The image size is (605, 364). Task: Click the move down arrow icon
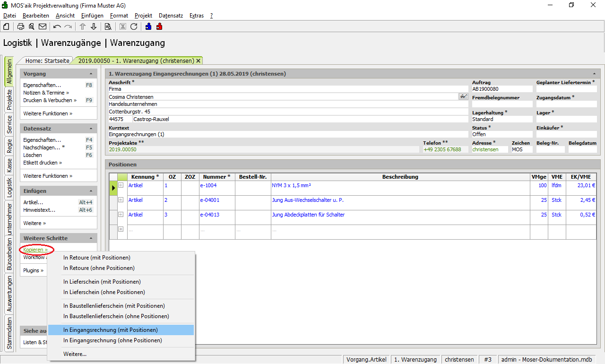[x=94, y=26]
